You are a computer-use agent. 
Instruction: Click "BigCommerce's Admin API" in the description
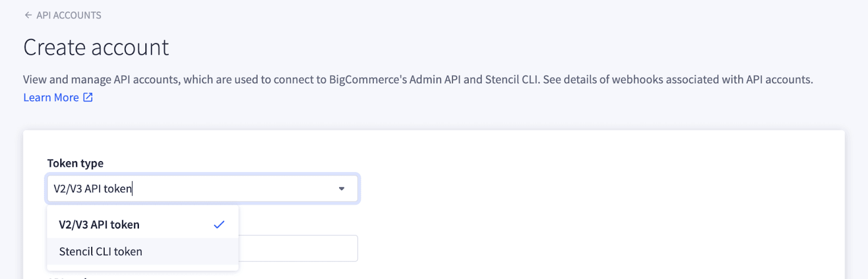coord(394,80)
